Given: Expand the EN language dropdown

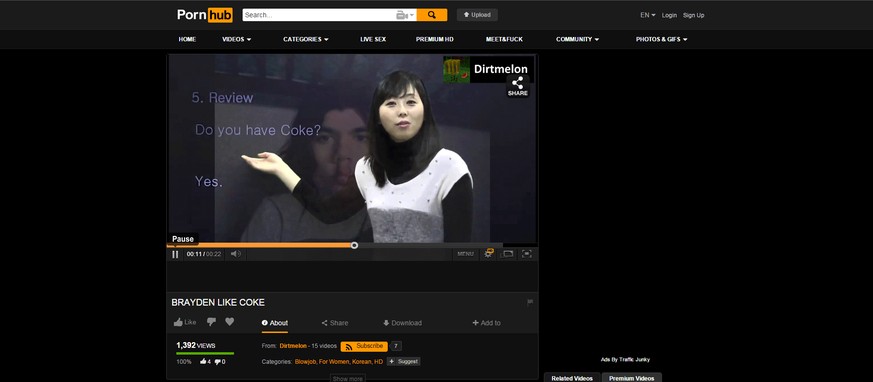Looking at the screenshot, I should (648, 15).
